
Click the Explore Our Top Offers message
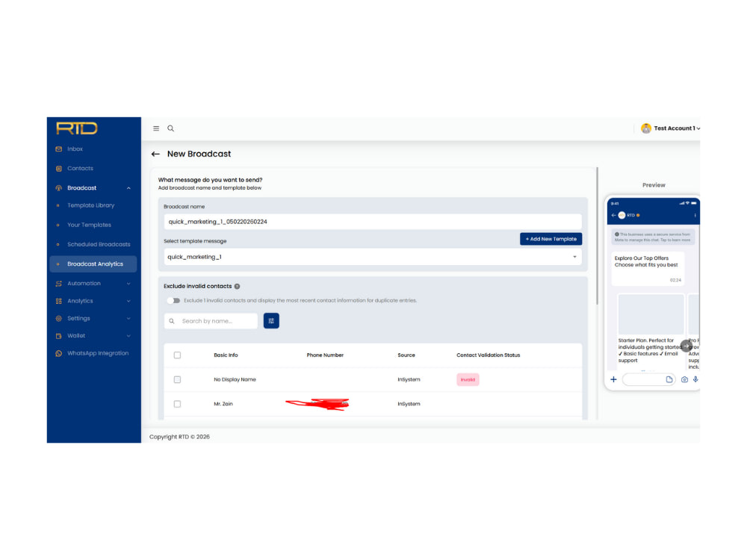click(x=648, y=270)
